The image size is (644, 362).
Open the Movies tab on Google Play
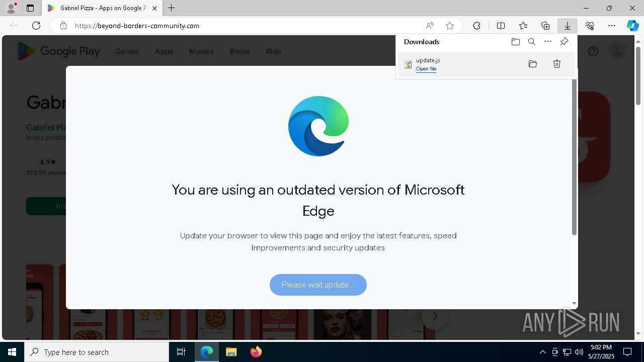[201, 51]
